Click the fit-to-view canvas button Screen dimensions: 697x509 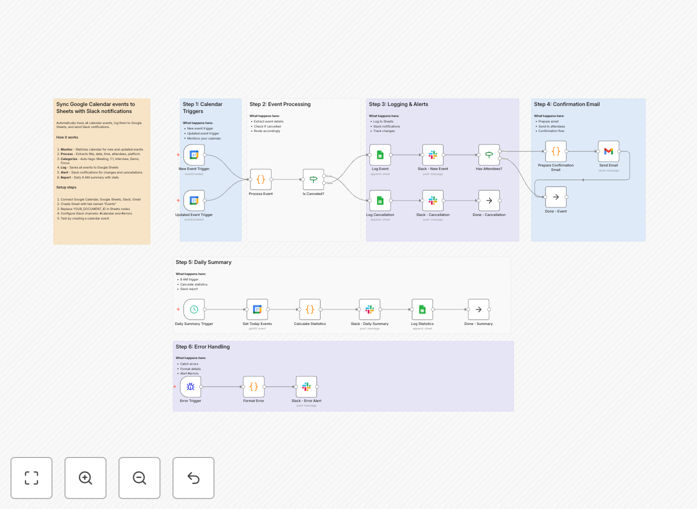click(32, 478)
